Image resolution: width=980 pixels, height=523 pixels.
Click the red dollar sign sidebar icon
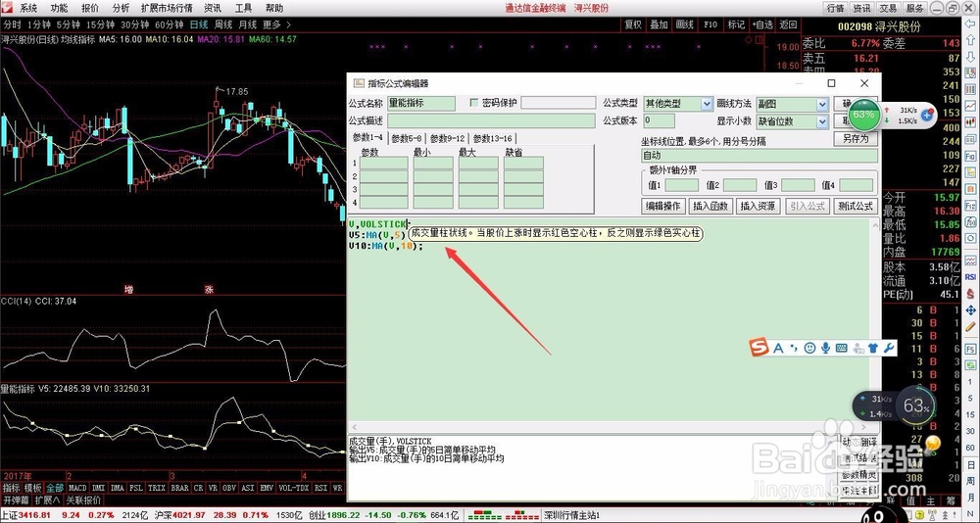tap(970, 294)
